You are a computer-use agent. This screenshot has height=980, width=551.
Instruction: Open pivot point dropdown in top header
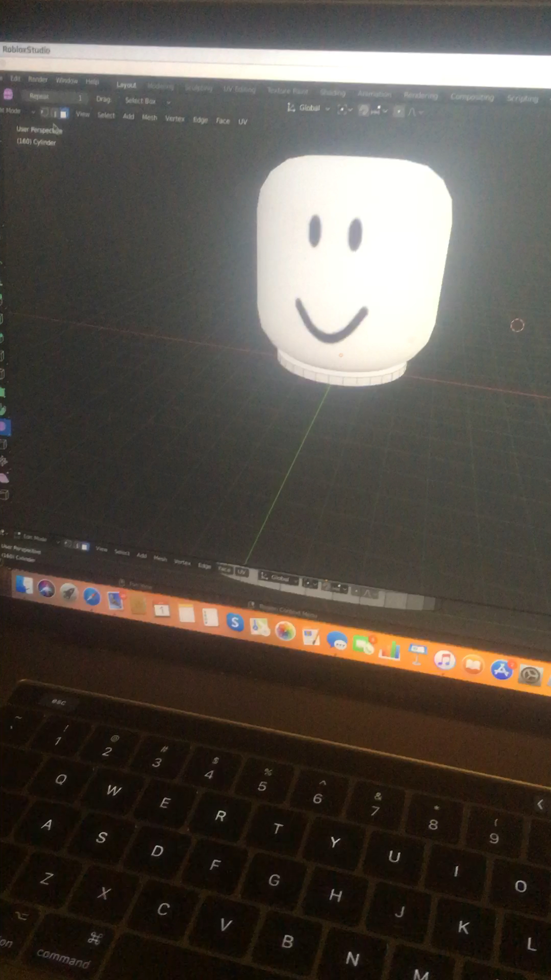pyautogui.click(x=345, y=109)
